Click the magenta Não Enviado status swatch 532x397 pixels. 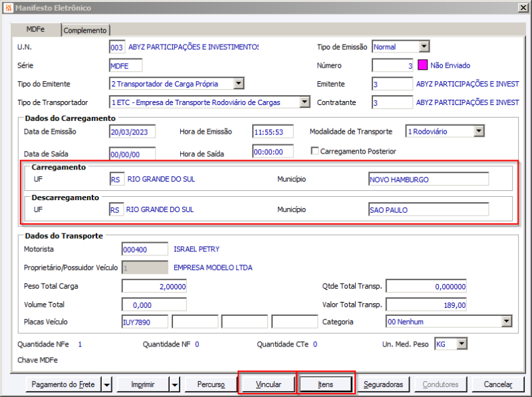click(422, 65)
